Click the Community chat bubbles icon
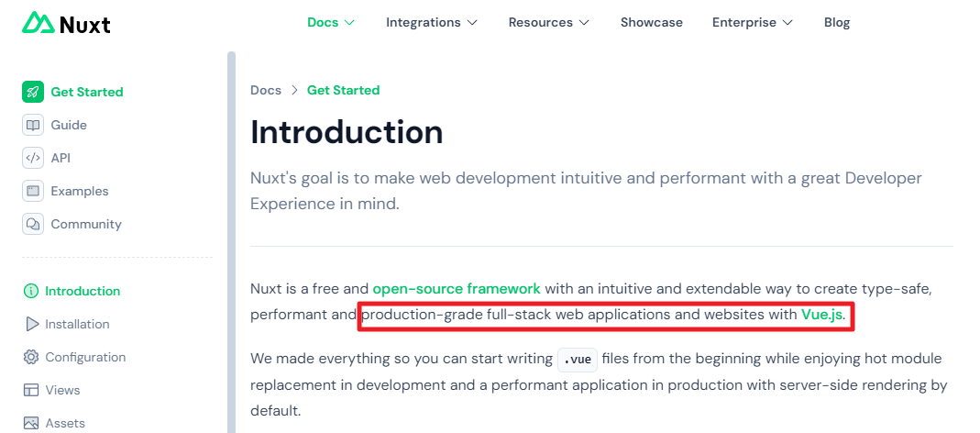Screen dimensions: 980x433 coord(32,224)
